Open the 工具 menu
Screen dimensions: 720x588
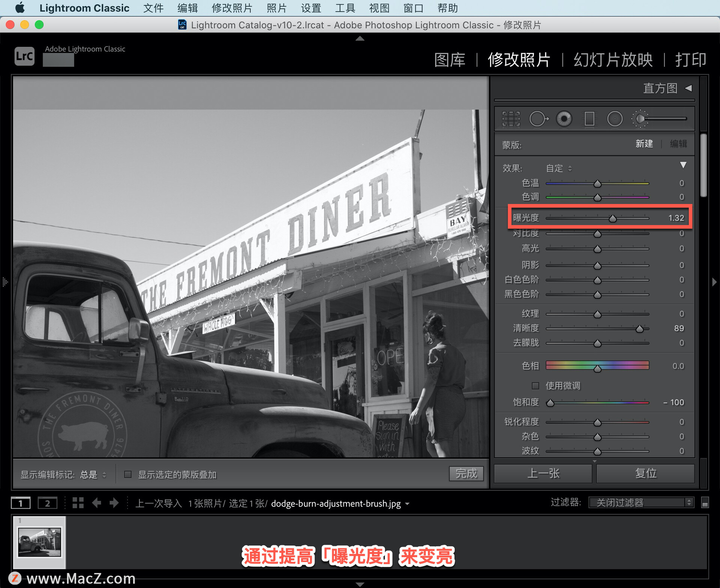pos(345,8)
